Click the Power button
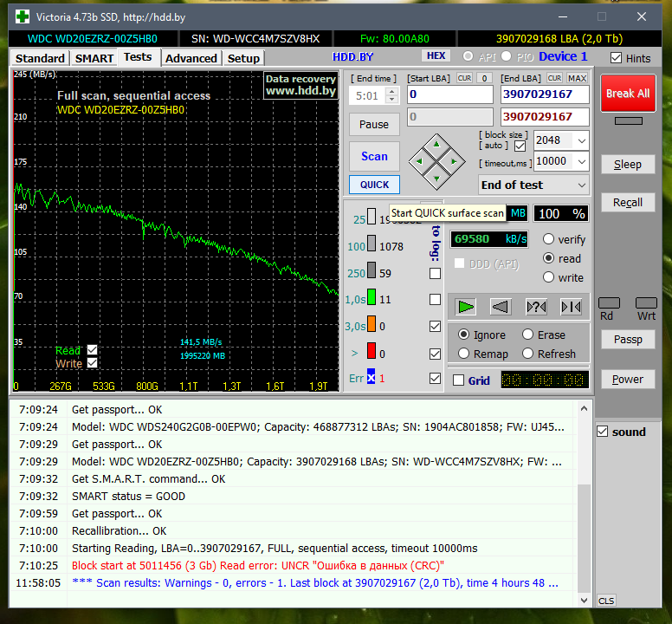 tap(628, 380)
